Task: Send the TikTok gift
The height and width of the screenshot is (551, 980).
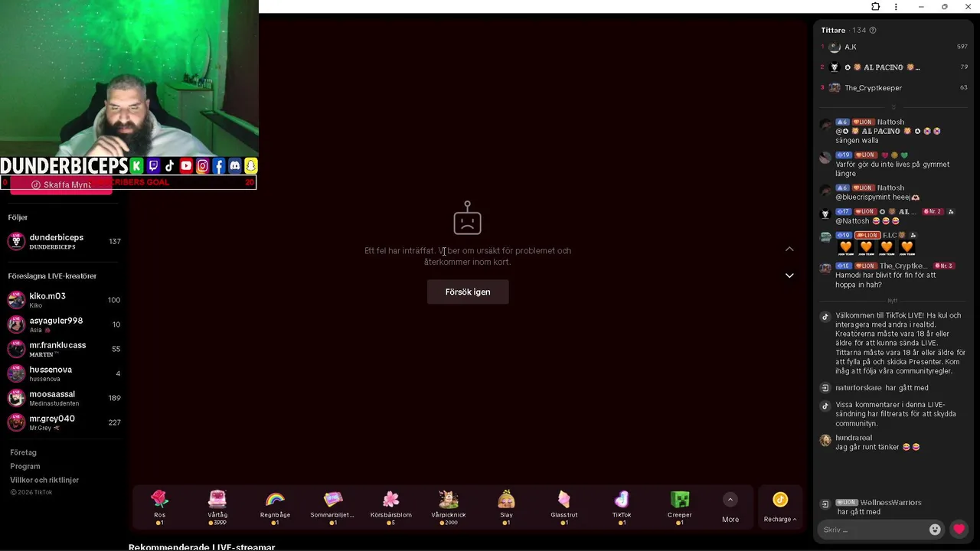Action: [x=622, y=507]
